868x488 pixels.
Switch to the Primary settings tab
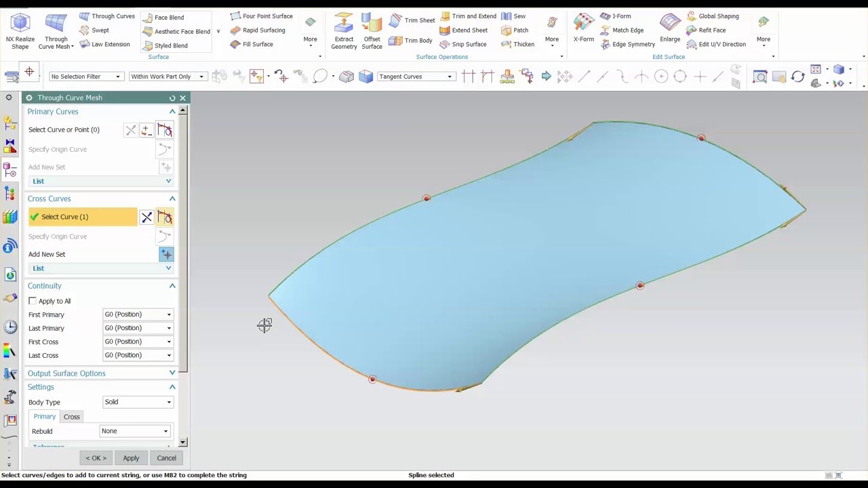[x=45, y=417]
